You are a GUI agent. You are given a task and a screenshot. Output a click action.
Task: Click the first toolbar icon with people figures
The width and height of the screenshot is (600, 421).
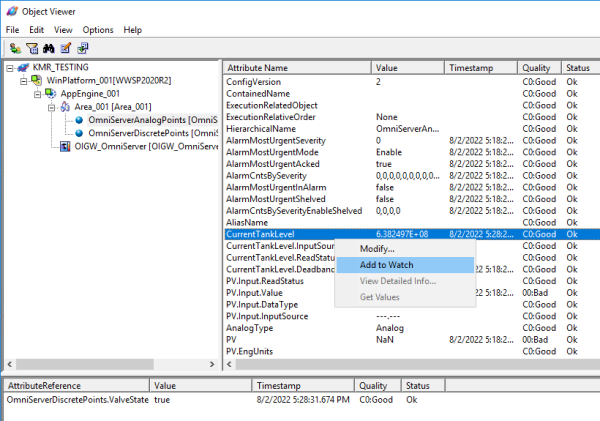click(x=15, y=48)
